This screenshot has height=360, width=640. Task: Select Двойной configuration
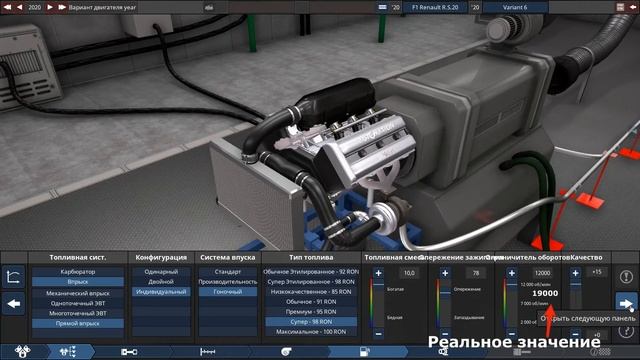161,282
